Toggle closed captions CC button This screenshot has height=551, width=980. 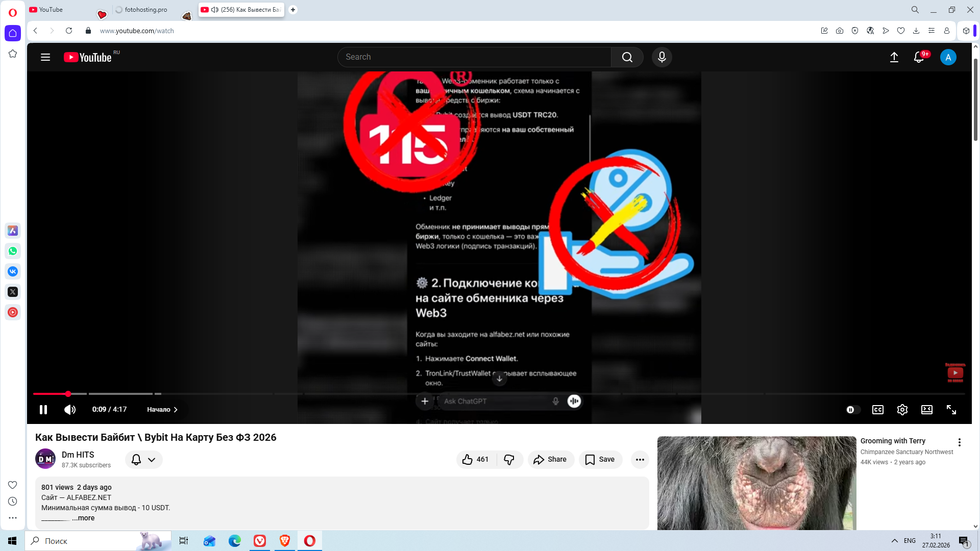tap(877, 410)
